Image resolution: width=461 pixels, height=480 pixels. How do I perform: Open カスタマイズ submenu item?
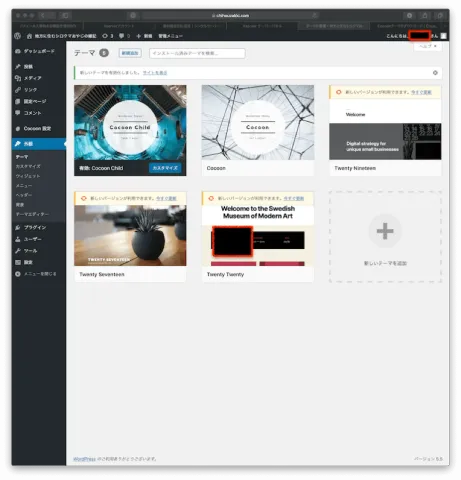28,166
